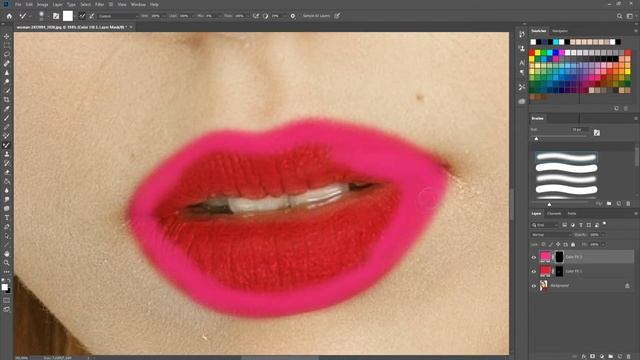Open the Custom brush combination dropdown

118,16
